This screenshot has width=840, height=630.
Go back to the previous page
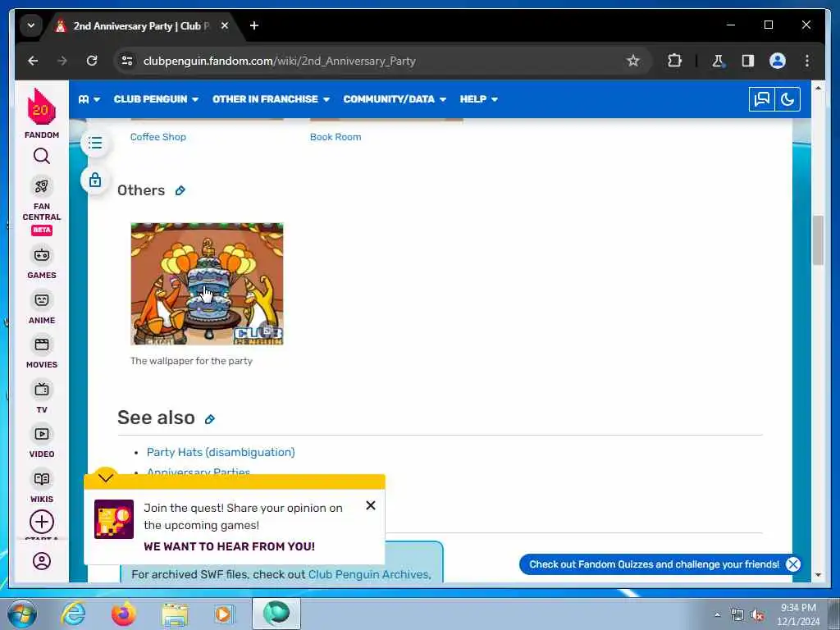pos(33,61)
